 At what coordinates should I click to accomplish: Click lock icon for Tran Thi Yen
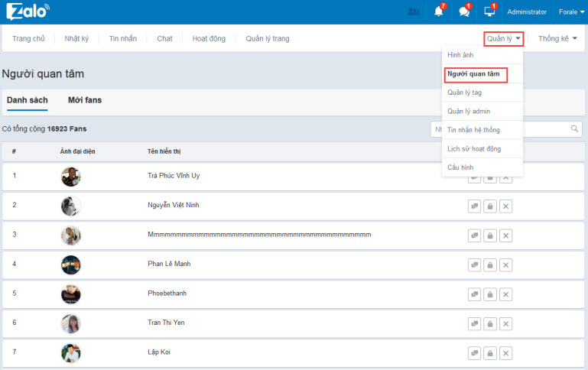[490, 323]
